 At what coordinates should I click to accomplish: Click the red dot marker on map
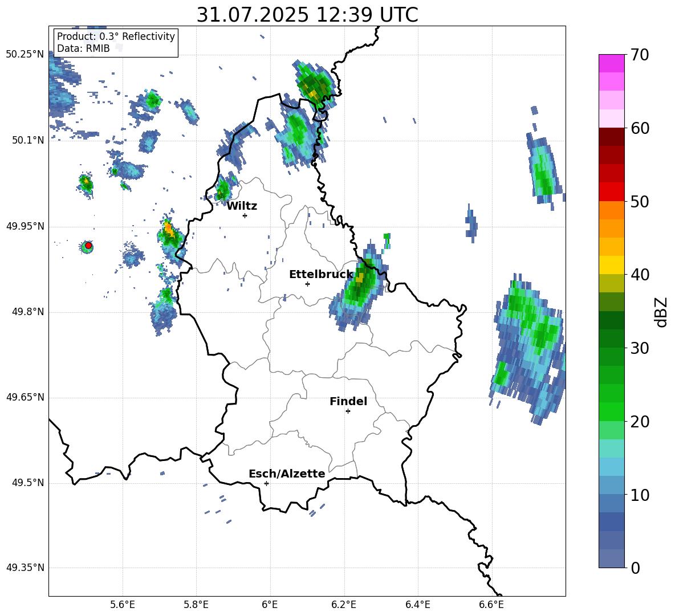88,246
